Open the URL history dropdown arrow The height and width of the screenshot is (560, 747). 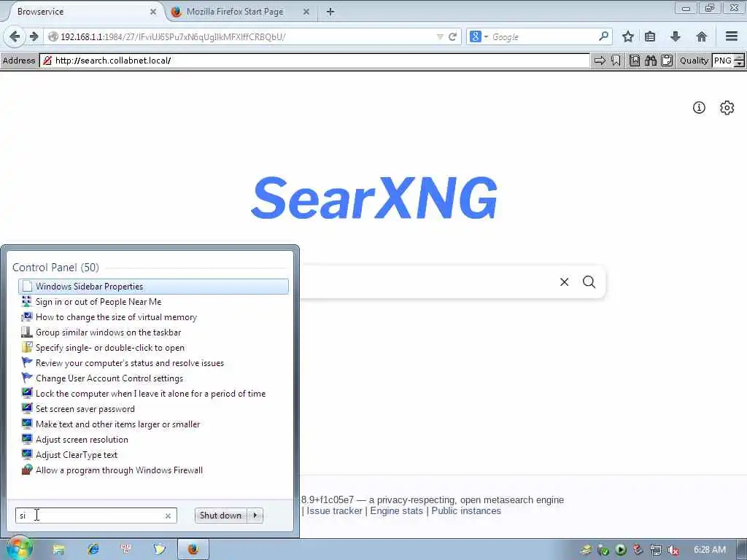coord(440,37)
